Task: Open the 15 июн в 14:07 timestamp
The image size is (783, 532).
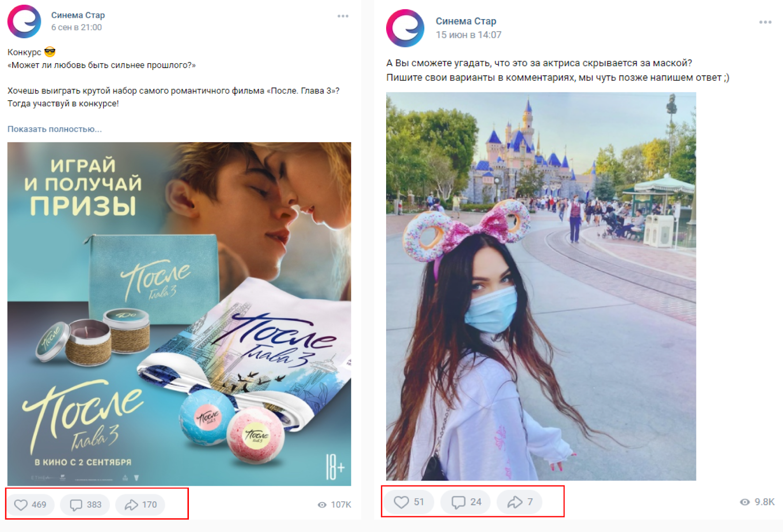Action: (x=468, y=35)
